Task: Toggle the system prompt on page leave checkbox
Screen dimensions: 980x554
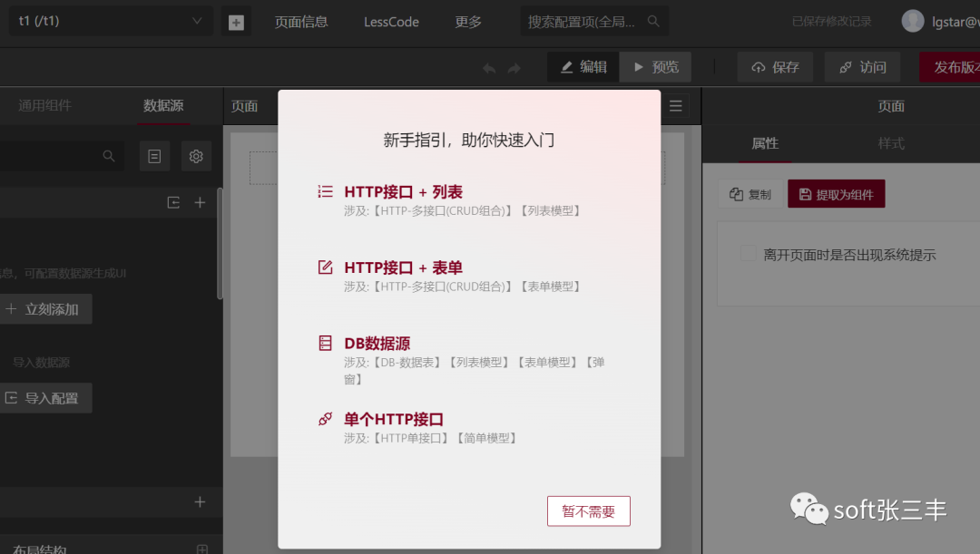Action: click(748, 254)
